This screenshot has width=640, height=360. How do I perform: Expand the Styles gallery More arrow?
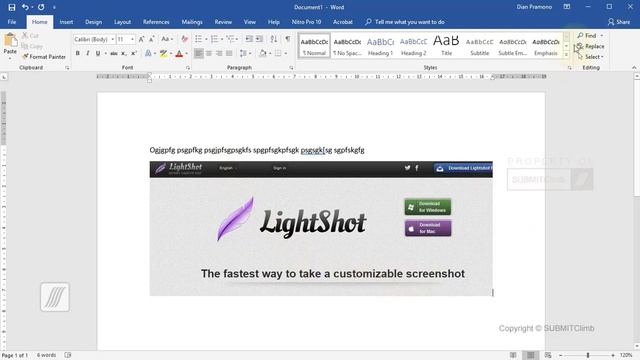(x=566, y=55)
